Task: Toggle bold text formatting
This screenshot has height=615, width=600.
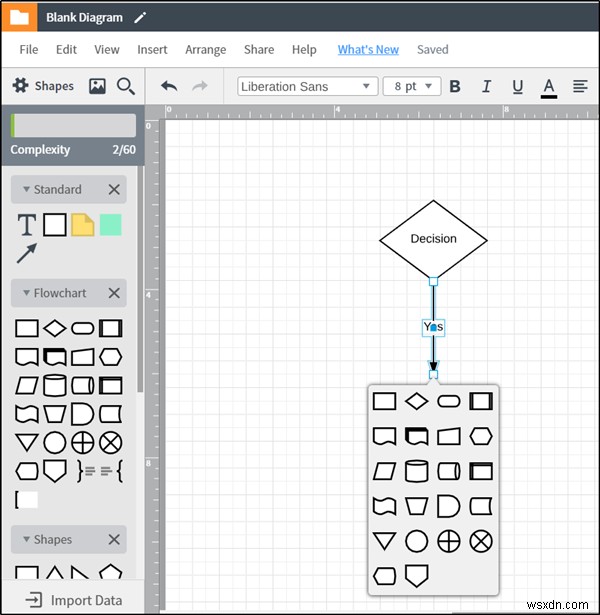Action: pos(455,86)
